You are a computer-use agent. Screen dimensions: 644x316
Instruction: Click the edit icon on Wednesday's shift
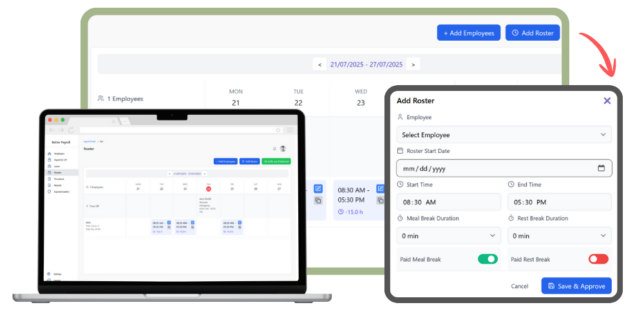click(381, 189)
